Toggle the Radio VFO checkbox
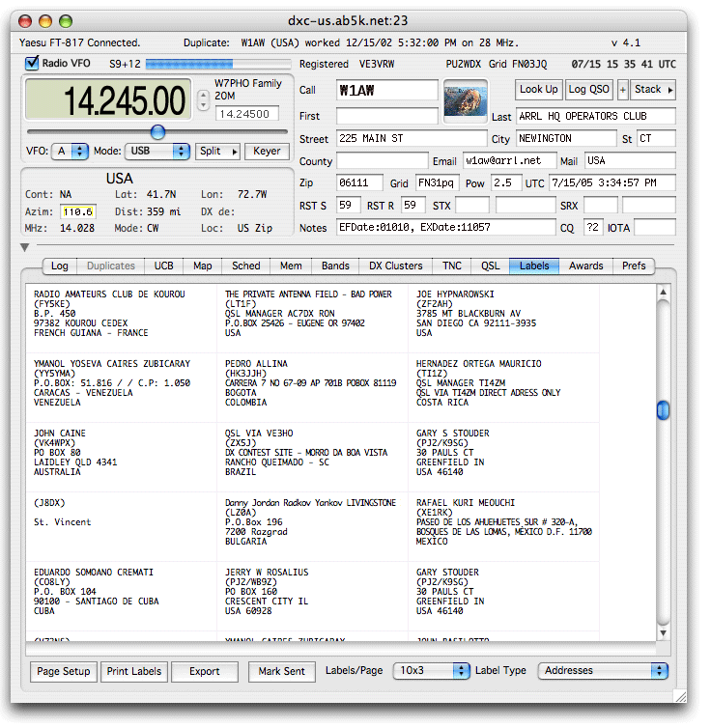This screenshot has width=711, height=728. click(x=32, y=64)
